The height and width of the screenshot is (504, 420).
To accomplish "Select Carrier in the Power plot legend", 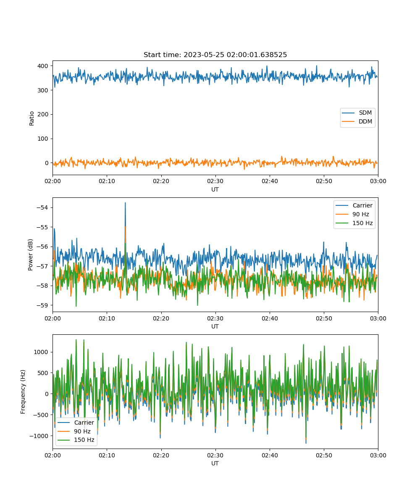I will tap(362, 206).
